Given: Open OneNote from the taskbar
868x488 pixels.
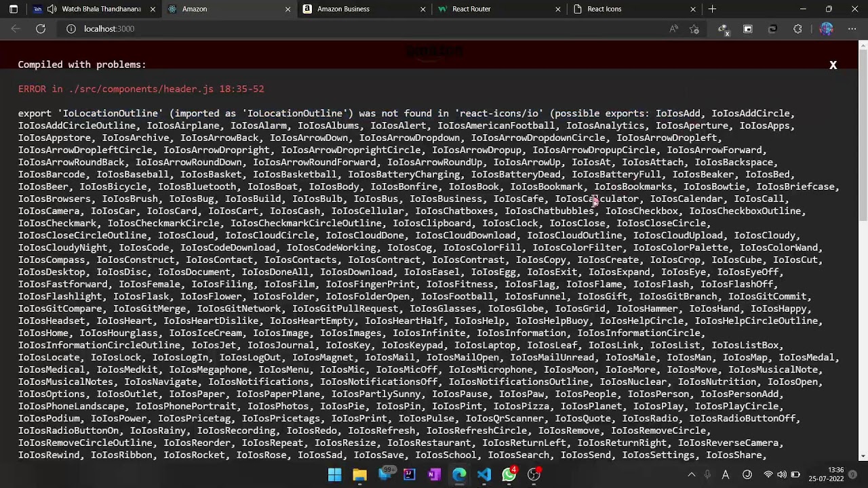Looking at the screenshot, I should (x=435, y=474).
